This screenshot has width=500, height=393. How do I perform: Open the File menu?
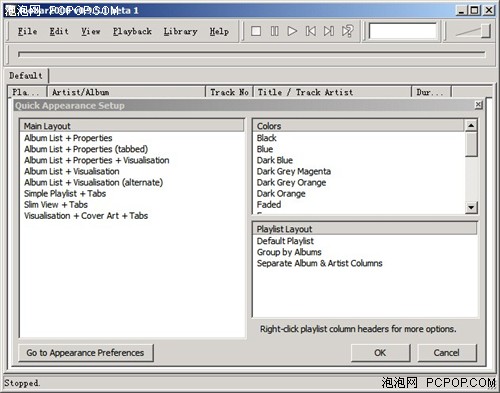[x=27, y=31]
